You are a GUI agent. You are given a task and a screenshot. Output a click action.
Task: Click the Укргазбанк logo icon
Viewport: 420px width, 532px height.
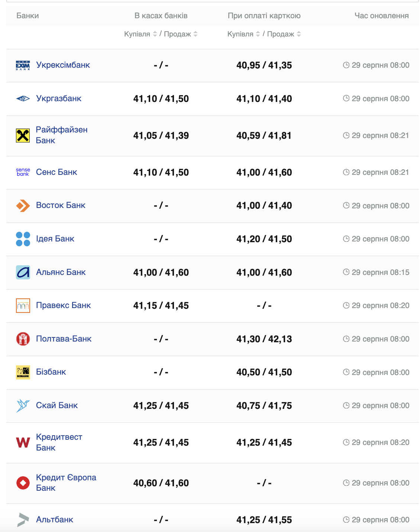coord(23,99)
